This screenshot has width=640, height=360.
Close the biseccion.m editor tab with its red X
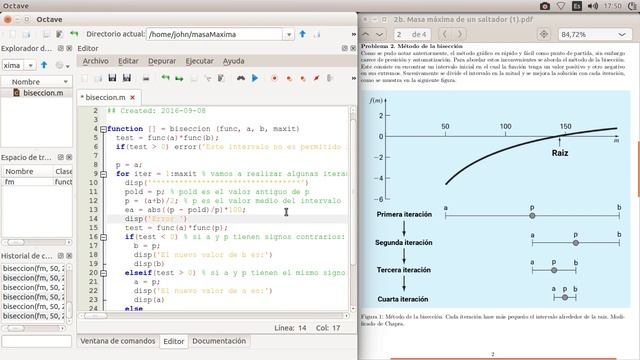132,98
